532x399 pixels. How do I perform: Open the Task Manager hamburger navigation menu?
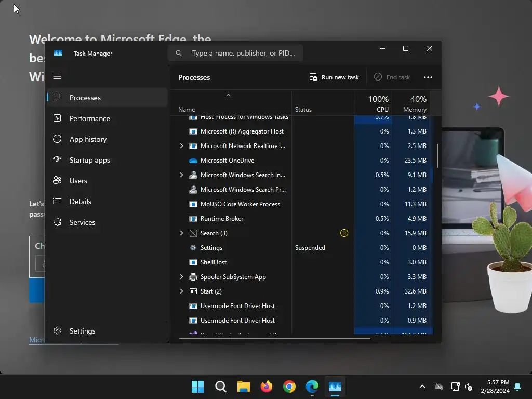point(57,76)
